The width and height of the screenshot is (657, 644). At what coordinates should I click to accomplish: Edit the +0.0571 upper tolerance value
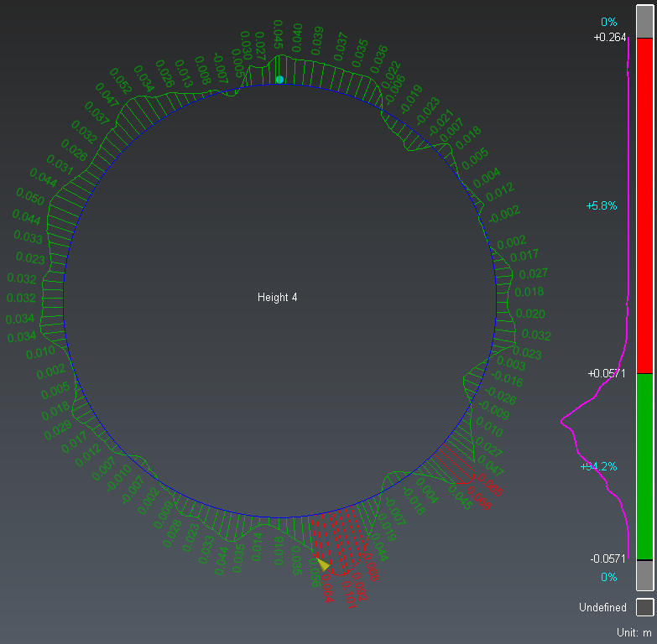[x=609, y=373]
